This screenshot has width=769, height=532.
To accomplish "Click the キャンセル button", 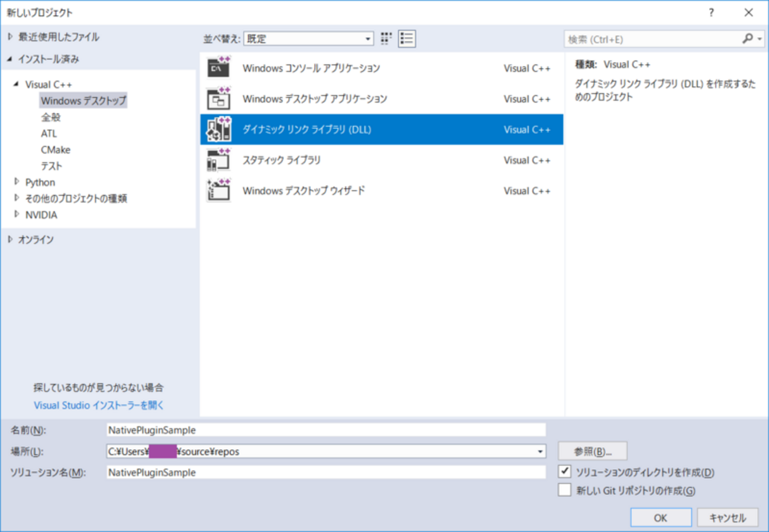I will (728, 518).
